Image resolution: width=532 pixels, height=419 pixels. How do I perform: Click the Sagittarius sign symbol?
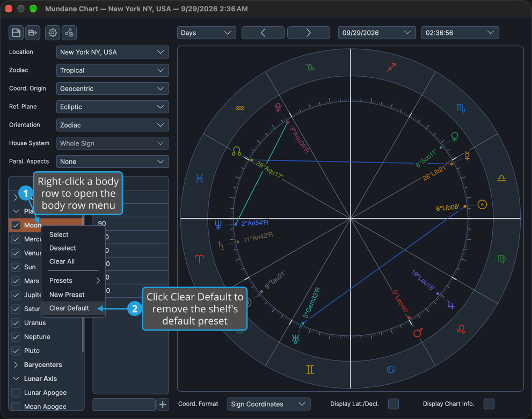[391, 68]
